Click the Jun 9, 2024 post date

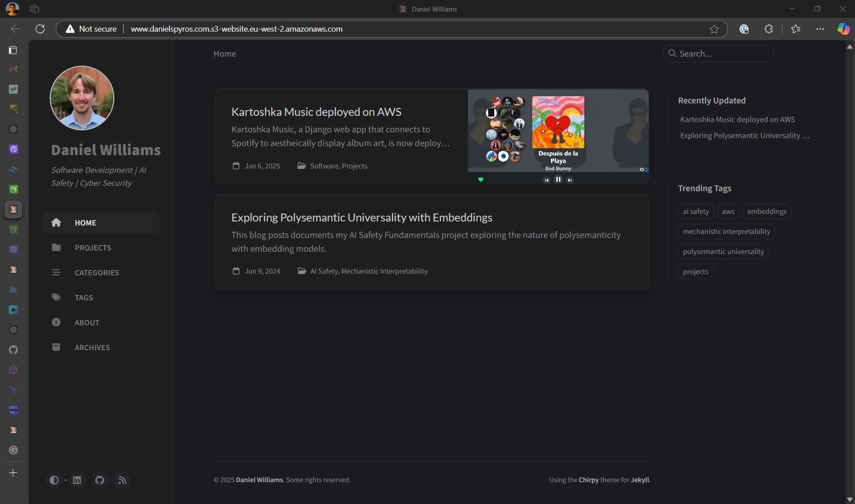click(x=262, y=271)
